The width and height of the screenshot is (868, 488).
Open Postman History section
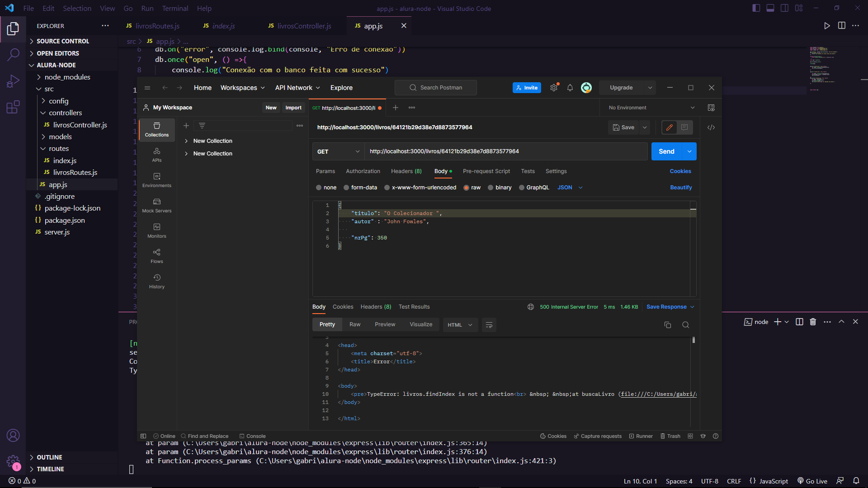[157, 282]
